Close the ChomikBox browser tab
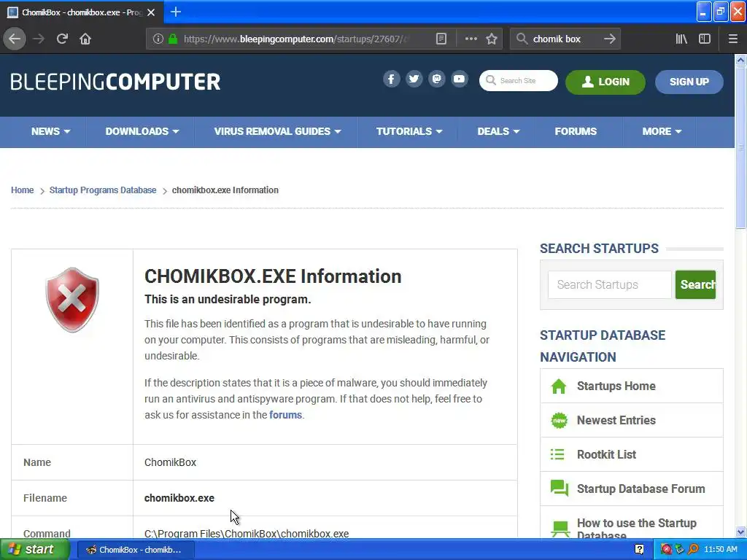 coord(151,12)
